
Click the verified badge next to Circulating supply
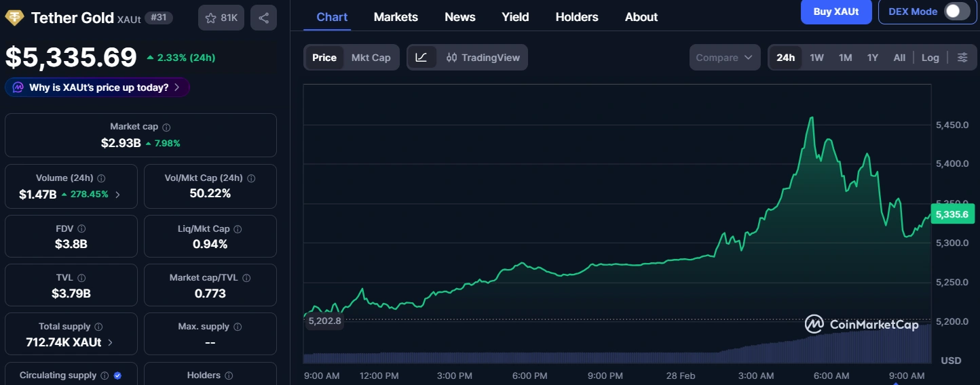point(117,376)
